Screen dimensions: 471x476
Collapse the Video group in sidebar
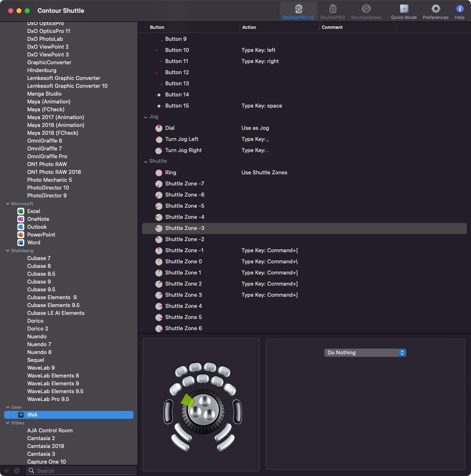click(x=7, y=423)
